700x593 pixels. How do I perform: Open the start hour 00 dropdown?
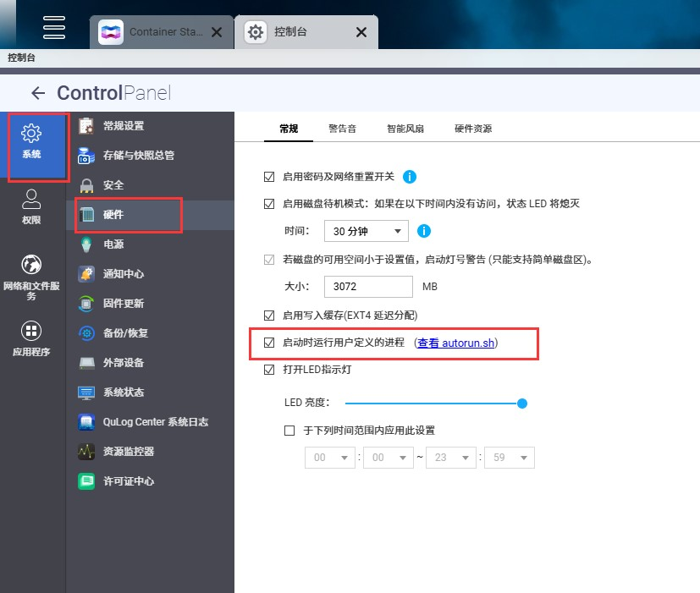[x=329, y=458]
